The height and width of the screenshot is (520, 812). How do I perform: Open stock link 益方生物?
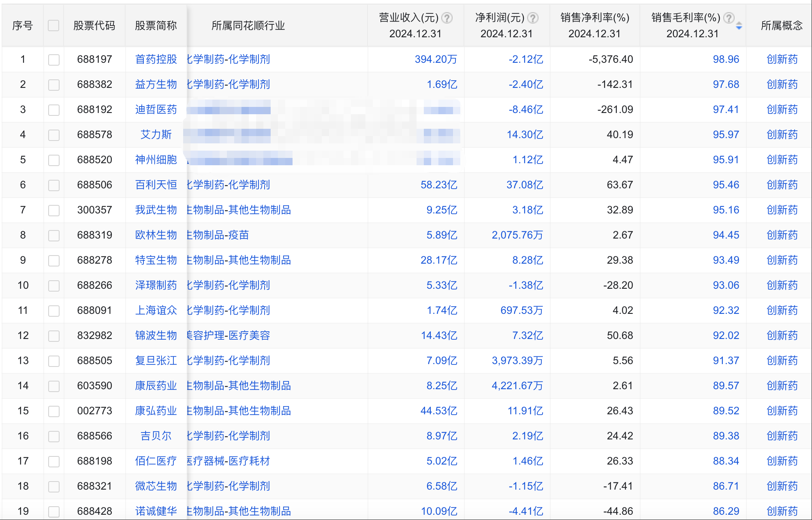click(156, 84)
